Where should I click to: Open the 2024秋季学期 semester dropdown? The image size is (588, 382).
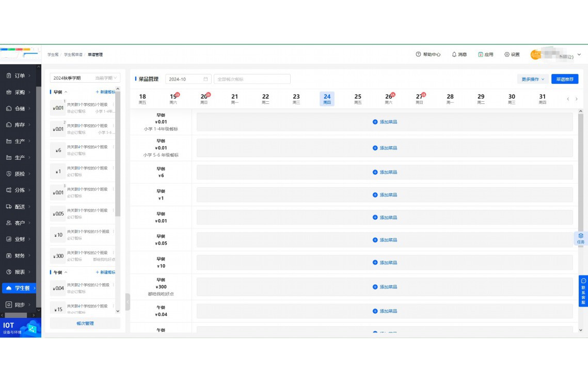click(85, 78)
